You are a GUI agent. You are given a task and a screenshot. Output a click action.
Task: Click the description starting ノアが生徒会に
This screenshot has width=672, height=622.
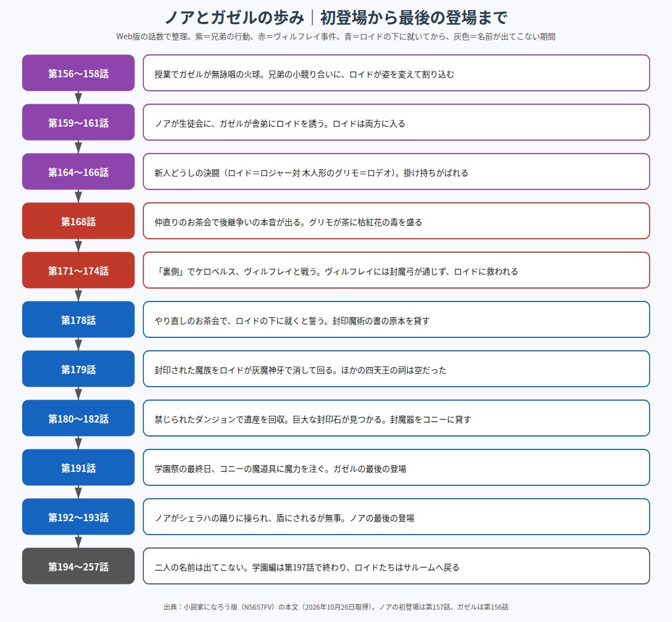396,122
